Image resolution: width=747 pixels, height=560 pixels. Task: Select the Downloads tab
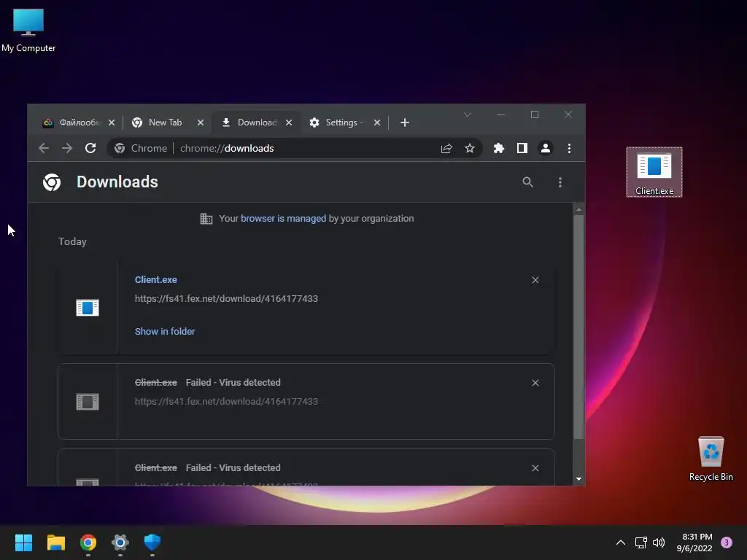[258, 122]
